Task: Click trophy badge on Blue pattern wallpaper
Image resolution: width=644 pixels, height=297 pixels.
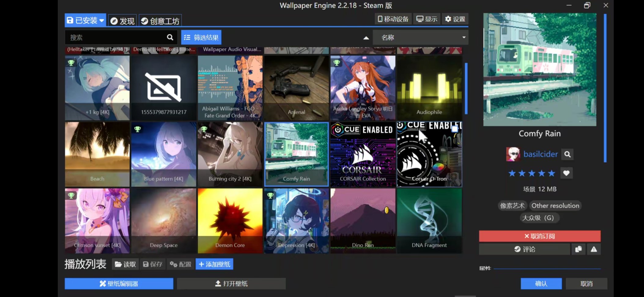Action: [x=138, y=129]
